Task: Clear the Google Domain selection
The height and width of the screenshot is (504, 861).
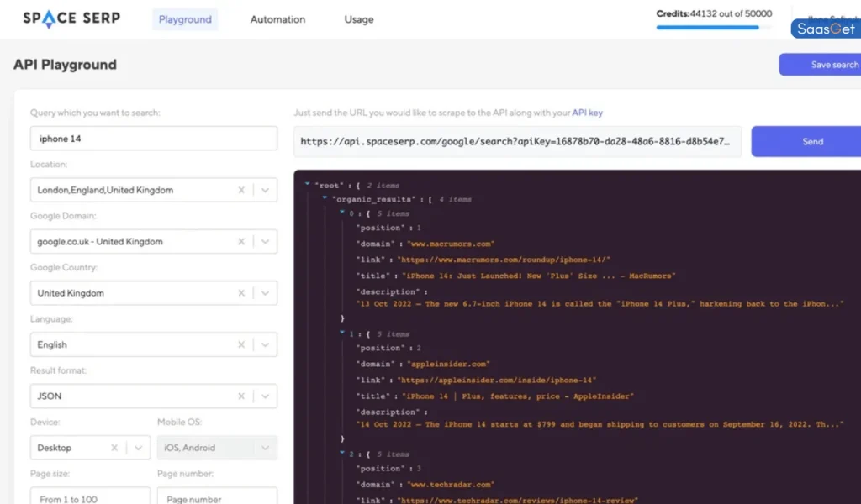Action: (x=241, y=241)
